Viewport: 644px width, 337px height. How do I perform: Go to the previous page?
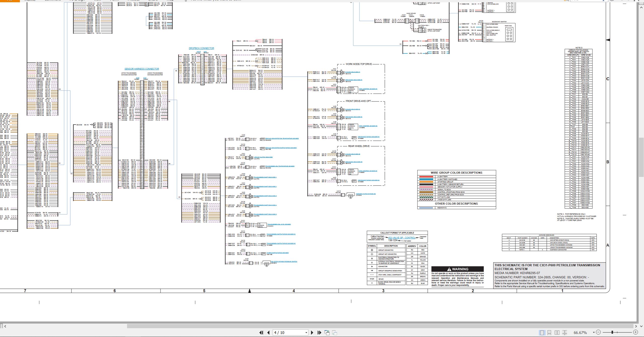[x=268, y=332]
